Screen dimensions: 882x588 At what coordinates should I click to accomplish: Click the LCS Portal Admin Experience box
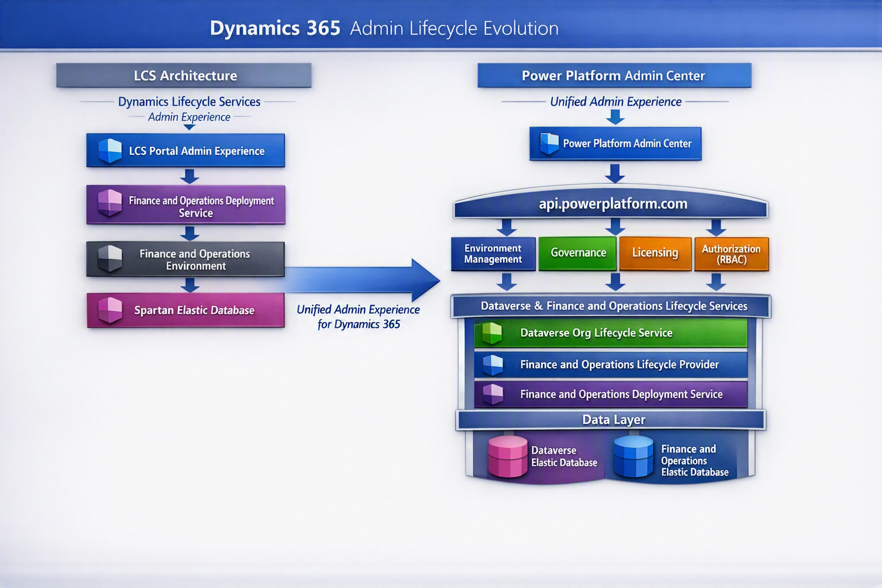coord(185,150)
